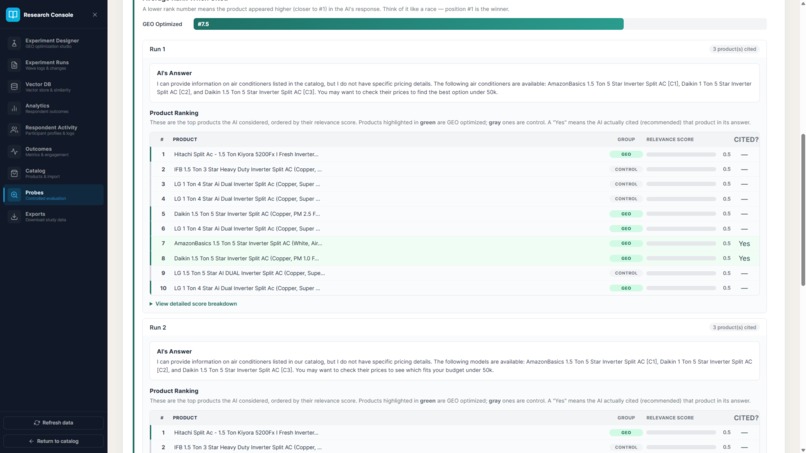Navigate to Outcomes section

coord(53,152)
